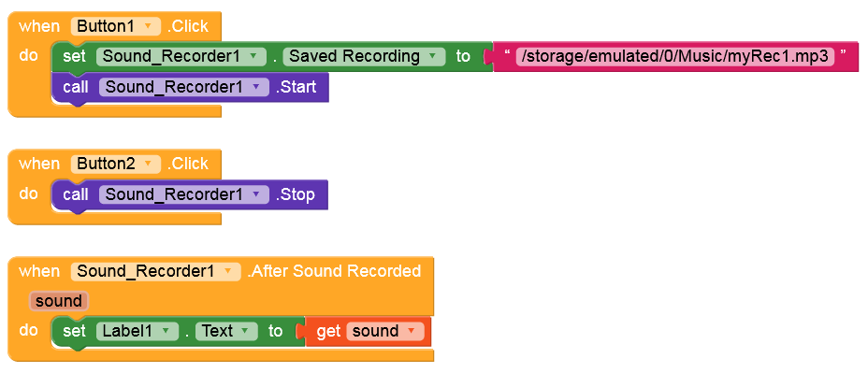The width and height of the screenshot is (868, 373).
Task: Open the Button2 component dropdown
Action: [116, 164]
